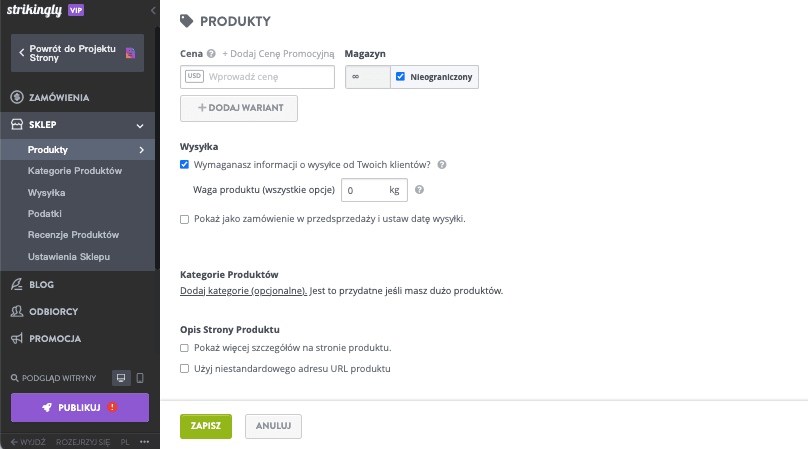Open the three-dots more options menu

144,442
